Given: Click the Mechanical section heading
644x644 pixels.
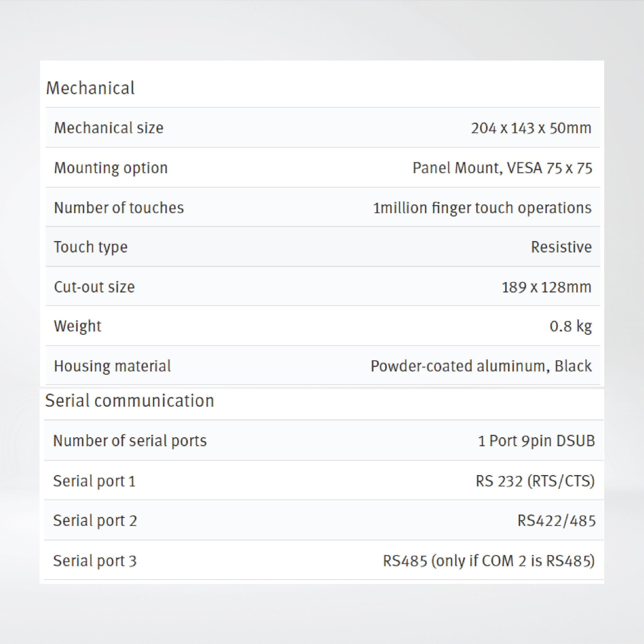Looking at the screenshot, I should point(90,88).
